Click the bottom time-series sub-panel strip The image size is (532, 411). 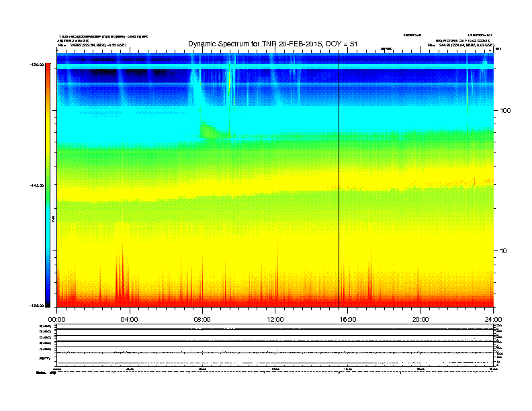pos(275,345)
